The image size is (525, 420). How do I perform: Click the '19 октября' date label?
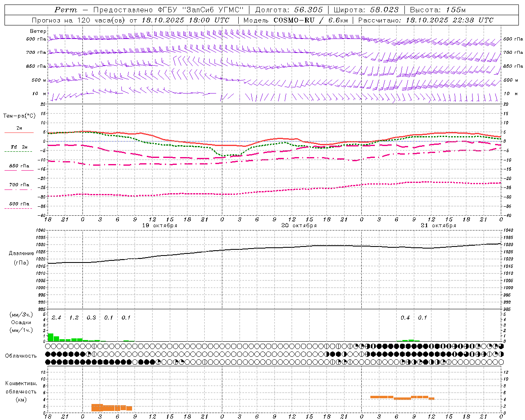click(x=160, y=226)
